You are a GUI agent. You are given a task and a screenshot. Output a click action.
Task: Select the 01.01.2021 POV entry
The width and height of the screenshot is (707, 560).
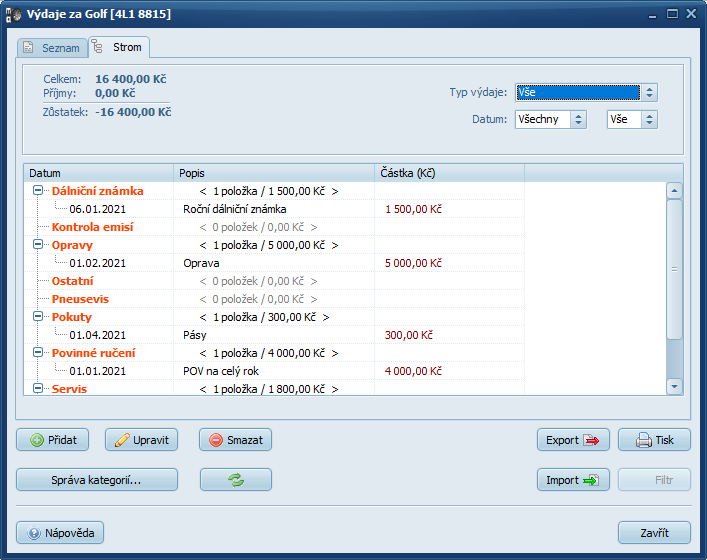[x=274, y=371]
